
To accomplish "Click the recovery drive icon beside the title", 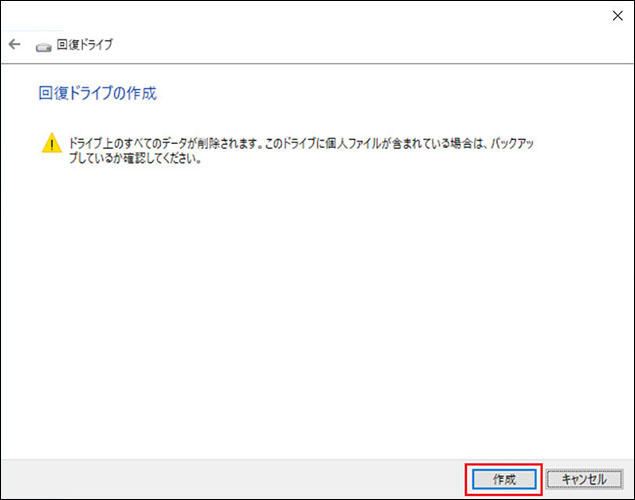I will coord(43,46).
